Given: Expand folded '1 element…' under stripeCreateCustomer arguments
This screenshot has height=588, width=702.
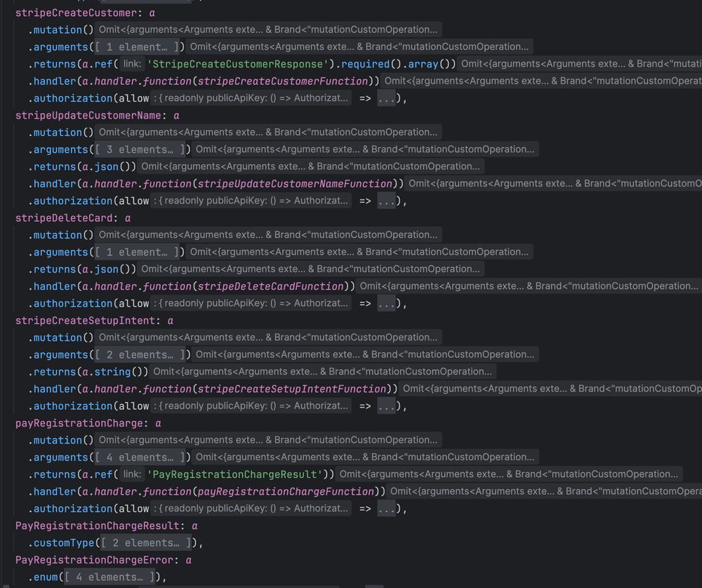Looking at the screenshot, I should (x=137, y=47).
